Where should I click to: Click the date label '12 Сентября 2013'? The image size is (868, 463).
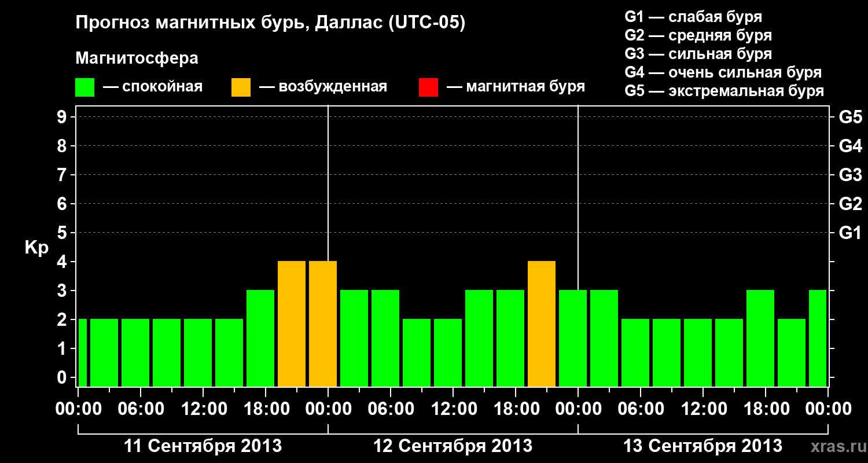pos(453,446)
